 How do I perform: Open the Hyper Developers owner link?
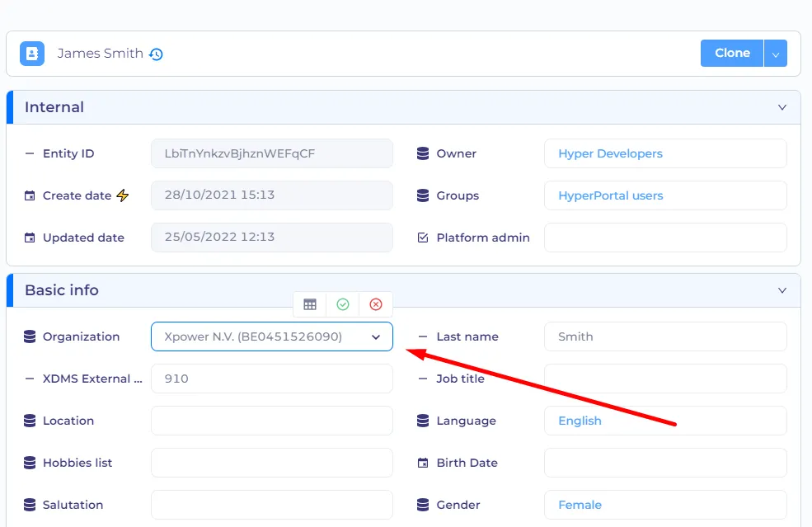coord(610,153)
